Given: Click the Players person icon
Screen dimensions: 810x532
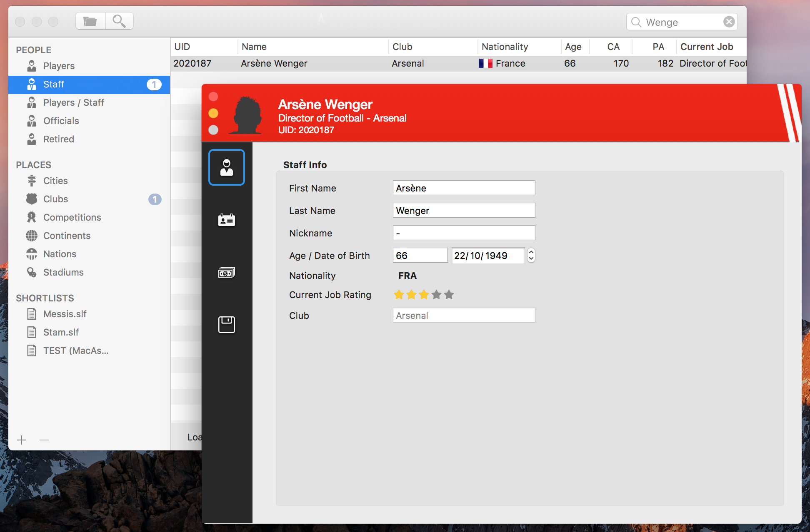Looking at the screenshot, I should point(32,66).
